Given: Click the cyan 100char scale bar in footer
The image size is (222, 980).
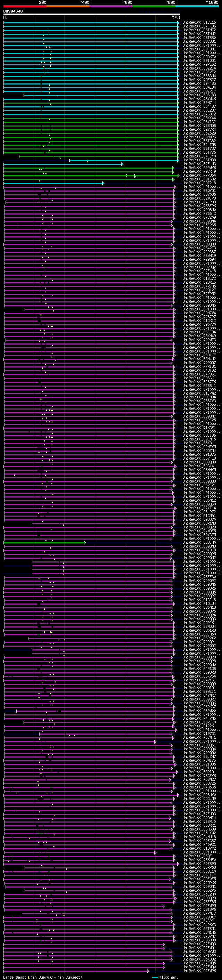Looking at the screenshot, I should (x=155, y=977).
